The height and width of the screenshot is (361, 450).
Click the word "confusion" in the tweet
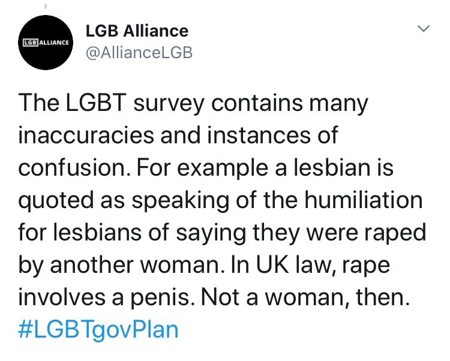(73, 167)
